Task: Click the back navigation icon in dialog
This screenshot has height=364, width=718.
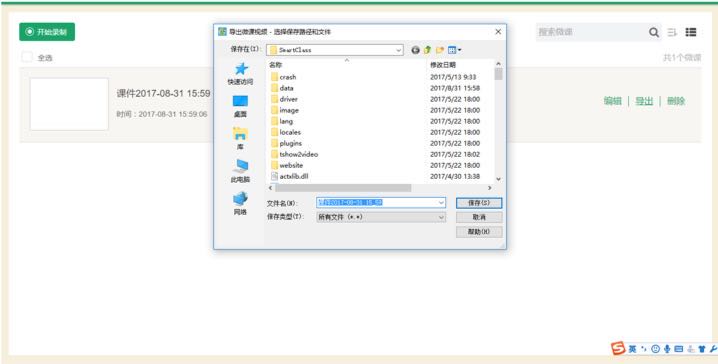Action: 415,50
